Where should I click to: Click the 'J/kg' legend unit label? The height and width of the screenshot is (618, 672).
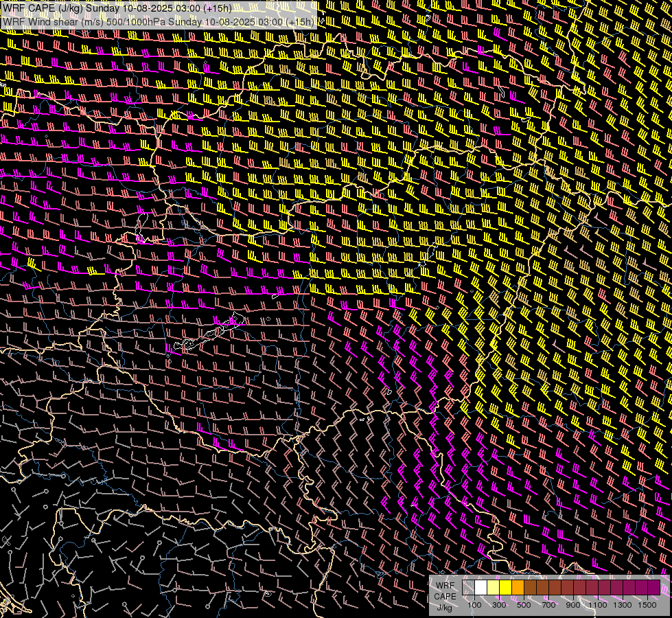(444, 608)
